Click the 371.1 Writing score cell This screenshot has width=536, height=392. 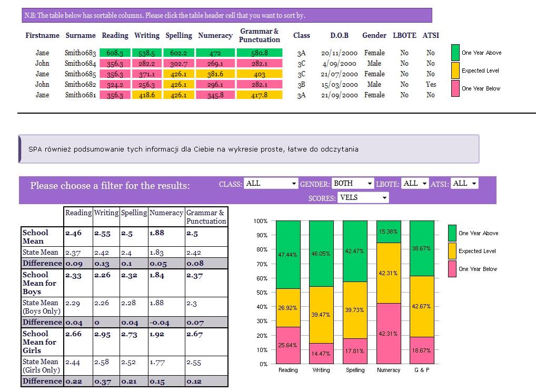coord(147,74)
